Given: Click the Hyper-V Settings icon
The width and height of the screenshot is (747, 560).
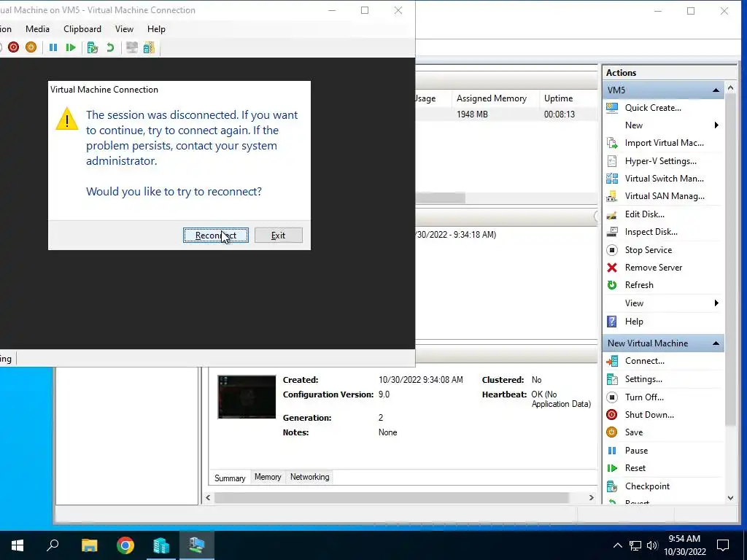Looking at the screenshot, I should pos(612,161).
